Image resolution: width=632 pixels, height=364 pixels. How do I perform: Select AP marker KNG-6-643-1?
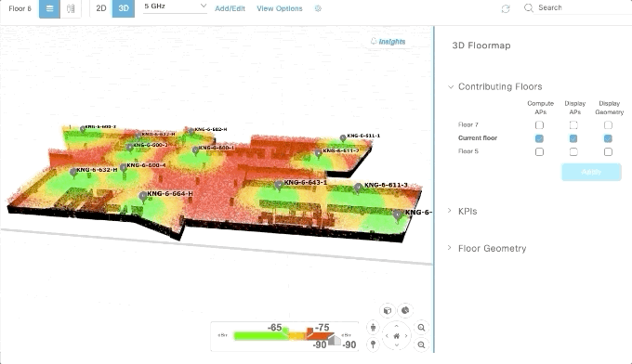coord(279,185)
